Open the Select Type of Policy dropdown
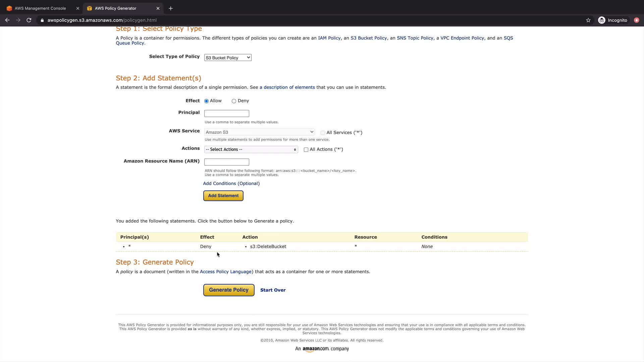 tap(228, 58)
